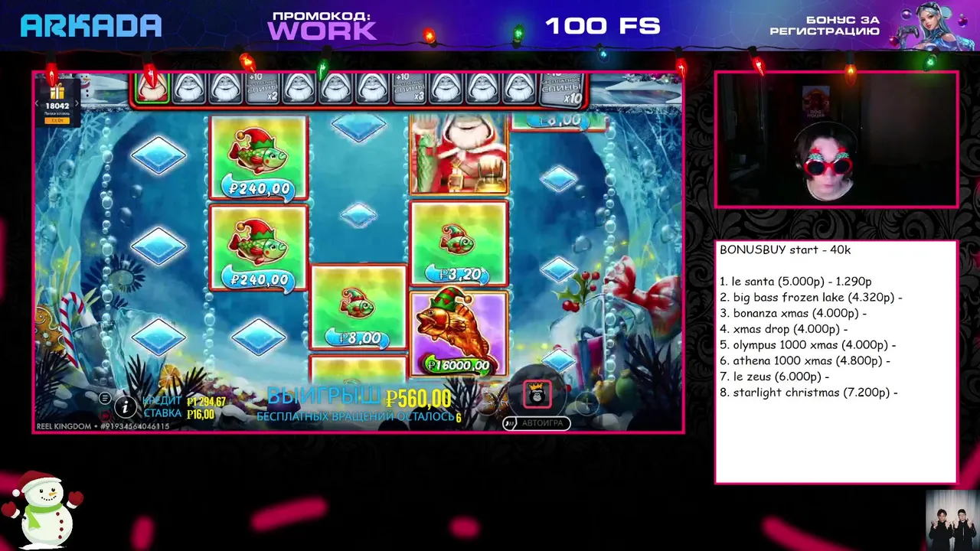Click the BONUSBUY start - 40k heading
Viewport: 980px width, 551px height.
point(785,249)
